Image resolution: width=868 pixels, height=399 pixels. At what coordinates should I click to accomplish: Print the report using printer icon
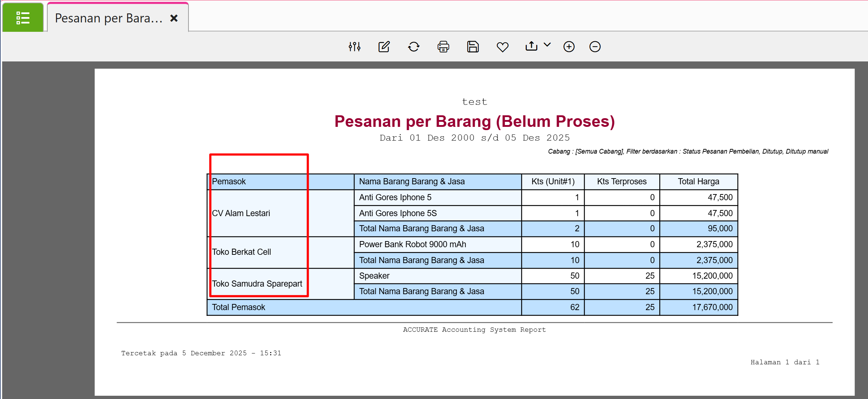point(443,47)
